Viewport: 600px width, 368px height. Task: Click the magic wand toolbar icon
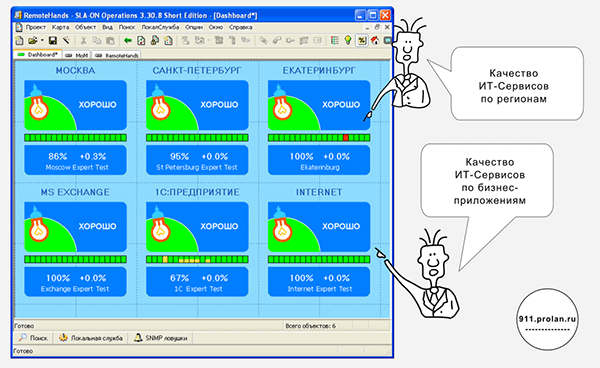point(66,40)
